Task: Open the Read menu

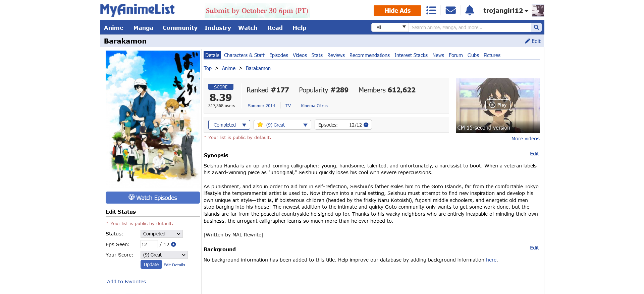Action: pyautogui.click(x=275, y=28)
